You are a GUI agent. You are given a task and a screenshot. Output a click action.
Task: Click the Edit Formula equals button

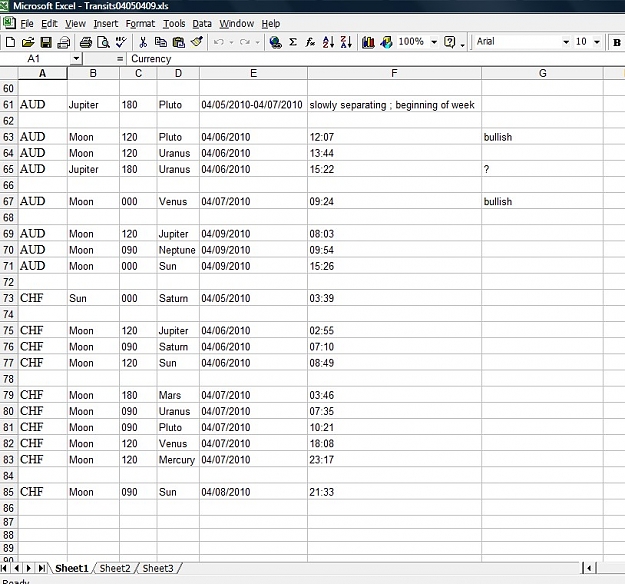[x=120, y=59]
